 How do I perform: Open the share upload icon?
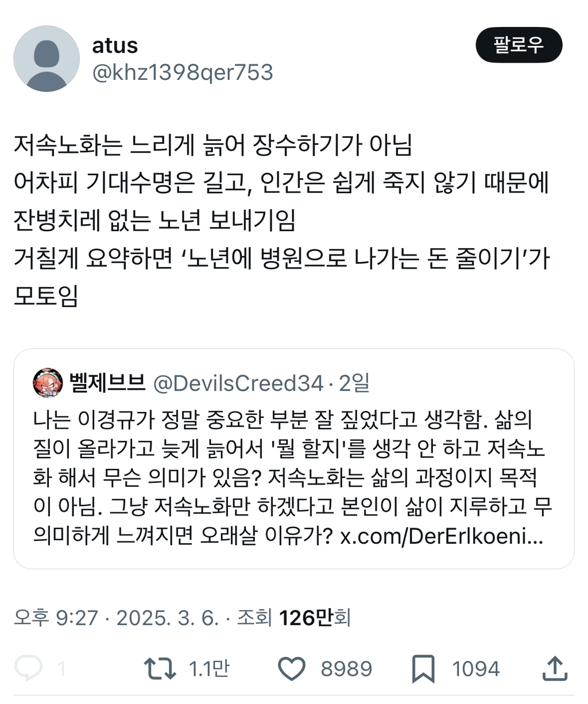click(555, 668)
